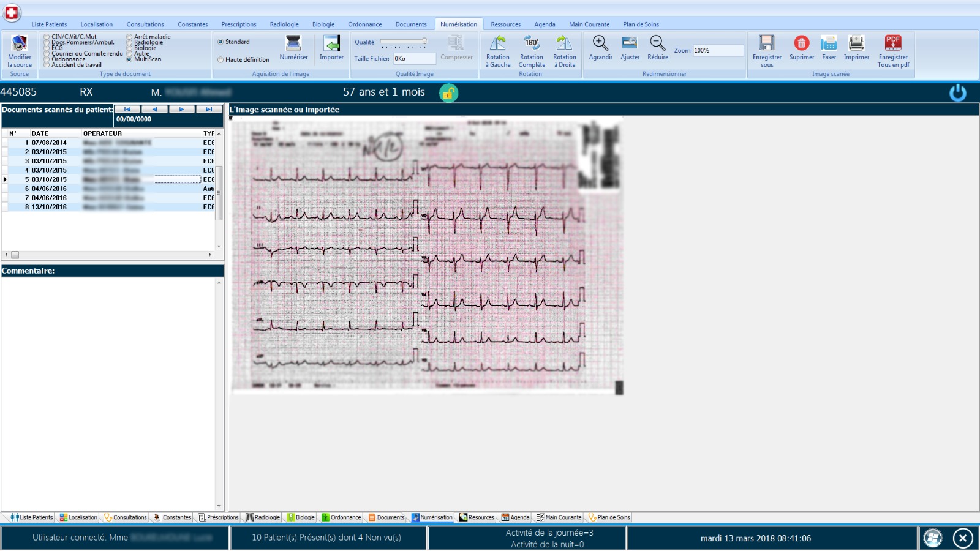Click the round X exit button
980x551 pixels.
pyautogui.click(x=963, y=538)
